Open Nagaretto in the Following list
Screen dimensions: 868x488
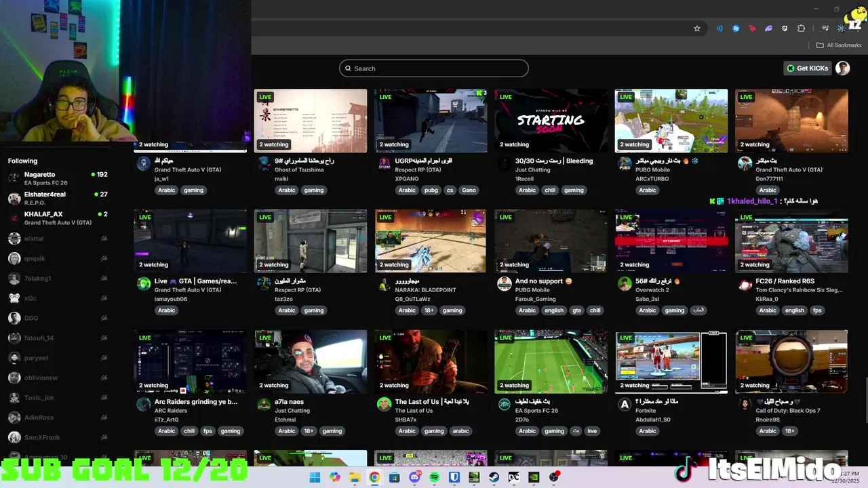click(x=58, y=178)
